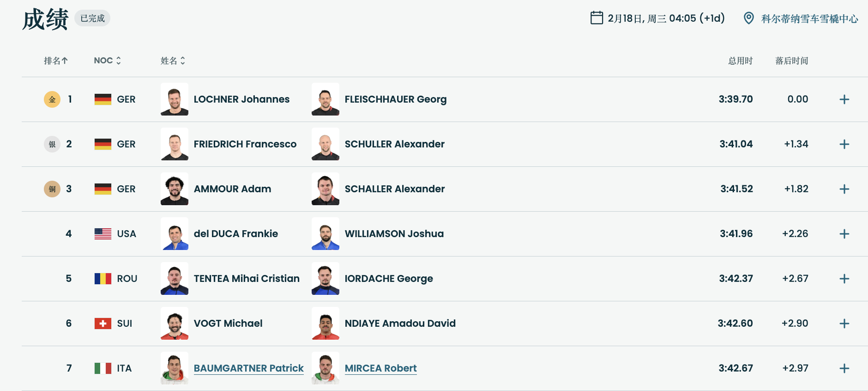This screenshot has width=868, height=391.
Task: Sort results by name (姓名) column
Action: (173, 61)
